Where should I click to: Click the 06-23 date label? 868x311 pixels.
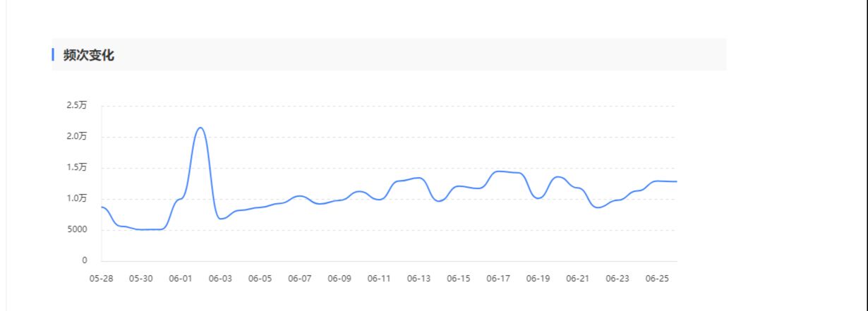click(617, 279)
